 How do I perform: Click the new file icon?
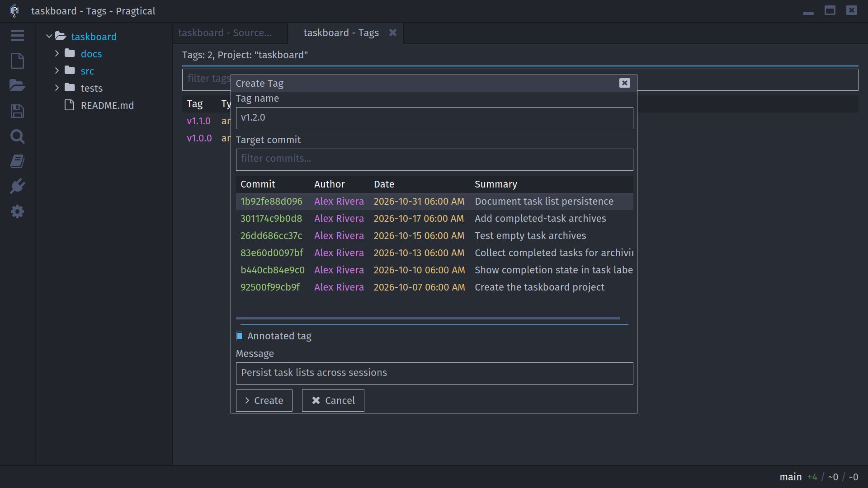click(x=17, y=61)
